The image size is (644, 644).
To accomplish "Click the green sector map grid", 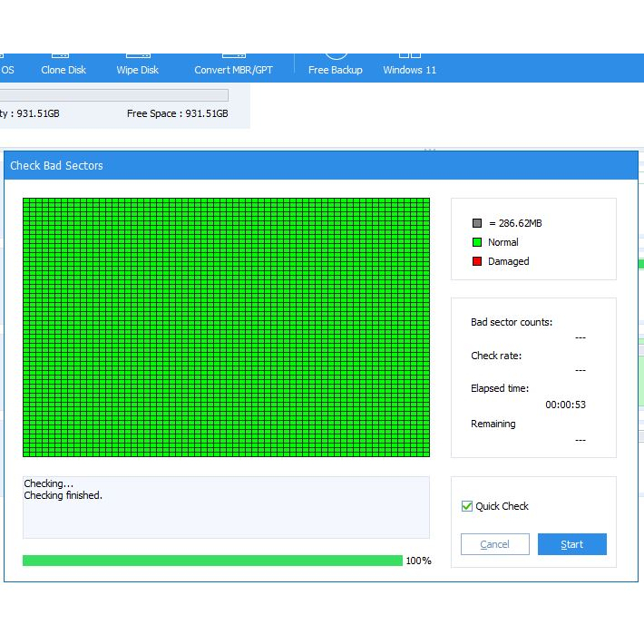I will coord(226,327).
